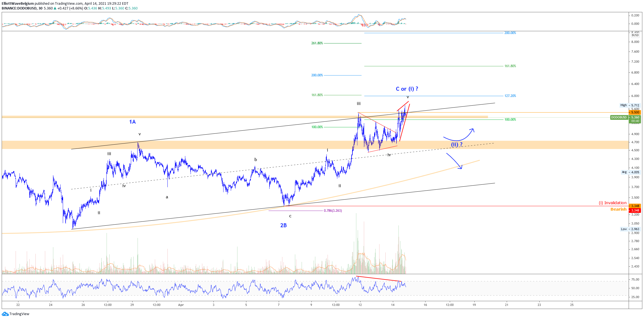Click the MACD 0.000 axis value

635,24
